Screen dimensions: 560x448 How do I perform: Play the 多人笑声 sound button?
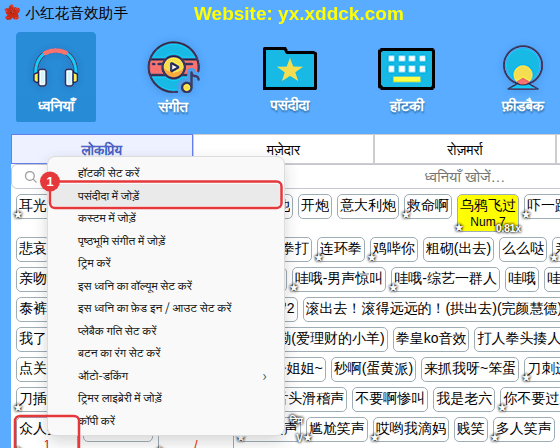click(x=523, y=429)
